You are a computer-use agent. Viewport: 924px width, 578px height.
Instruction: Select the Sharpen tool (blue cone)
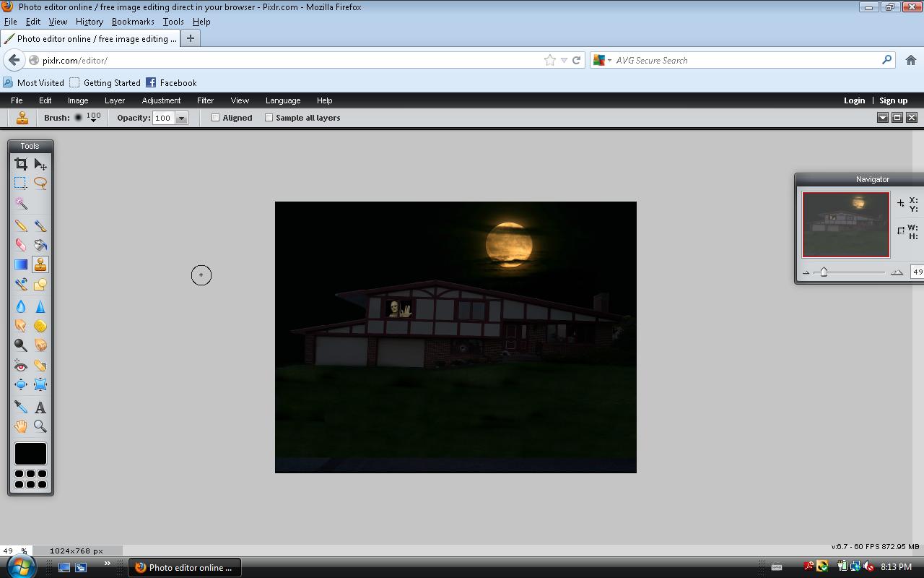pos(40,307)
